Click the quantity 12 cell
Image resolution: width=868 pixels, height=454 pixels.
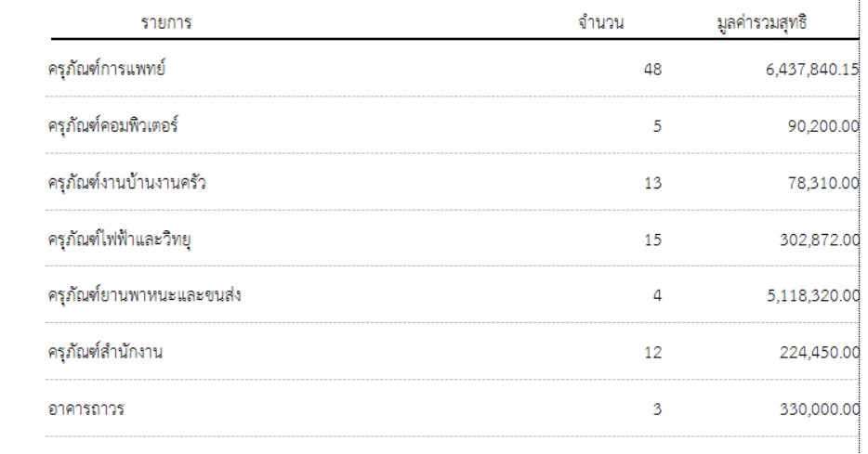tap(651, 356)
